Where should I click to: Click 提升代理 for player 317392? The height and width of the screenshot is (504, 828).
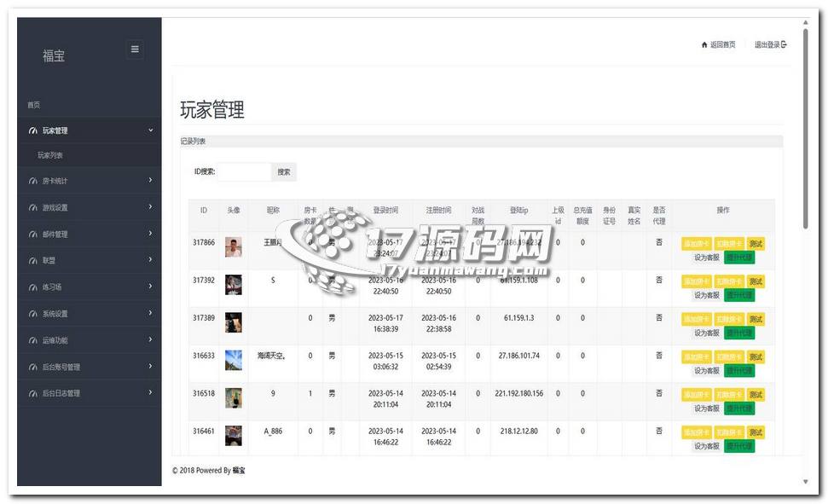click(739, 296)
